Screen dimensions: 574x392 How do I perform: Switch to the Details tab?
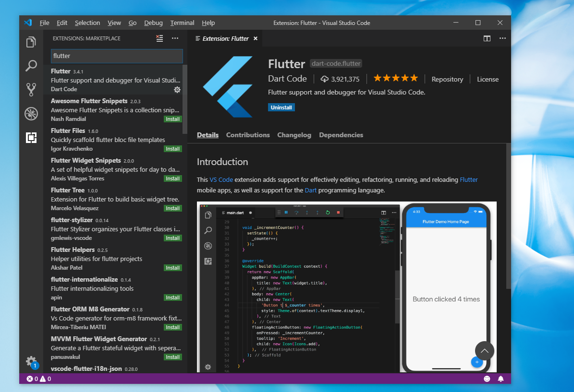coord(208,135)
